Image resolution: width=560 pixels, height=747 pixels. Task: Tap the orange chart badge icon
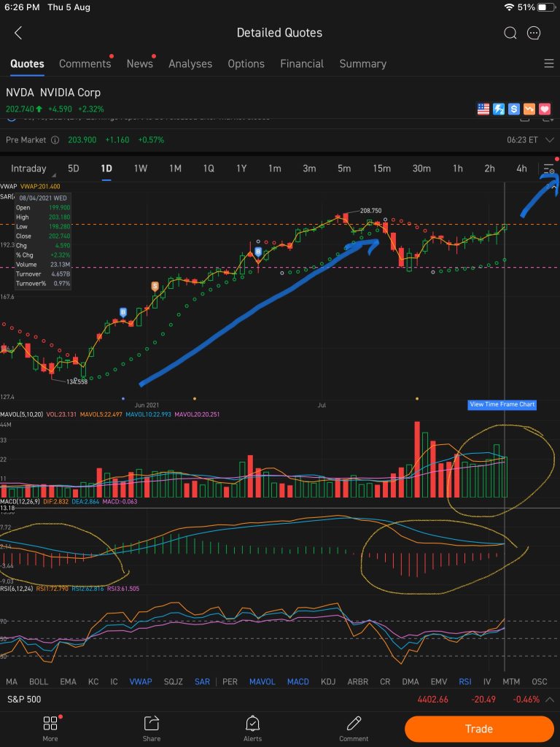click(x=529, y=109)
